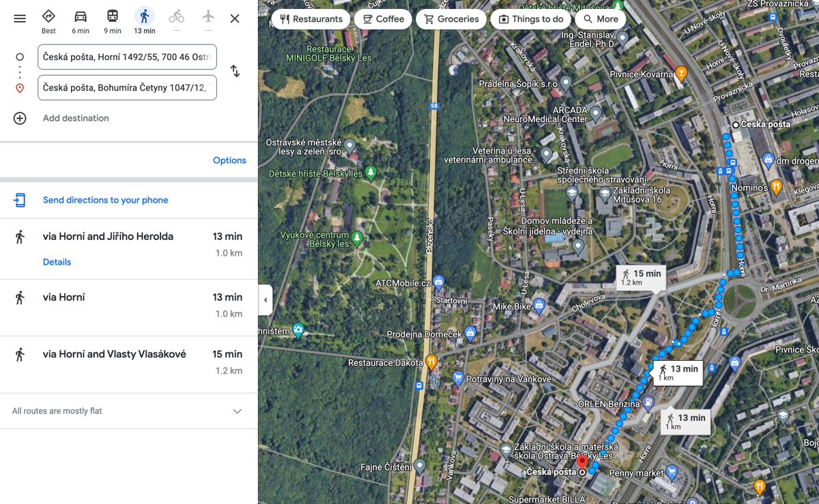This screenshot has height=504, width=819.
Task: Click the ATCMobile.cz shop pin
Action: [x=438, y=282]
